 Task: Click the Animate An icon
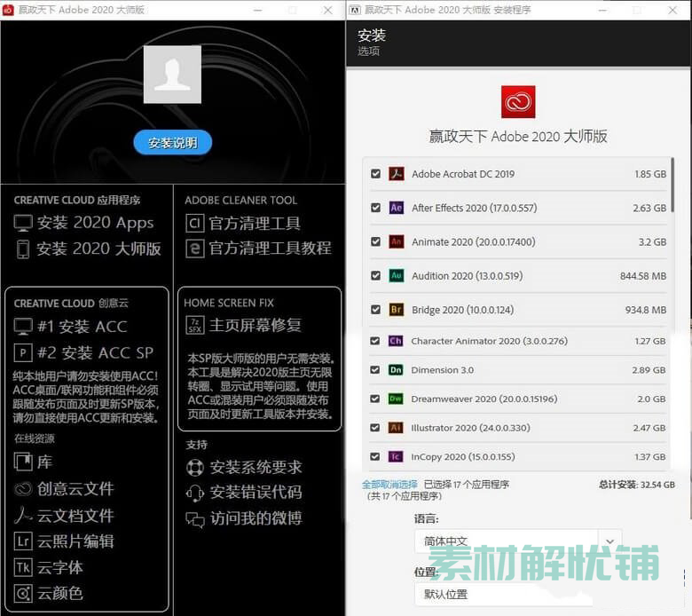click(397, 241)
